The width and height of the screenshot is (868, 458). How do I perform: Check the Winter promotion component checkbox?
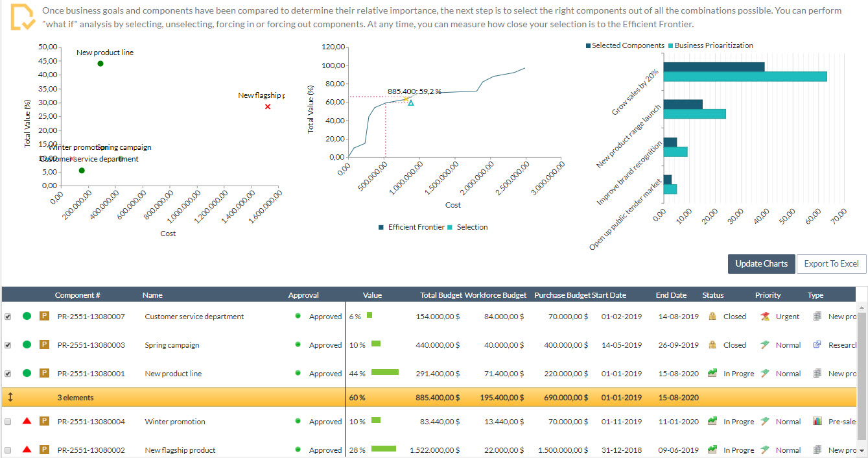(x=8, y=422)
